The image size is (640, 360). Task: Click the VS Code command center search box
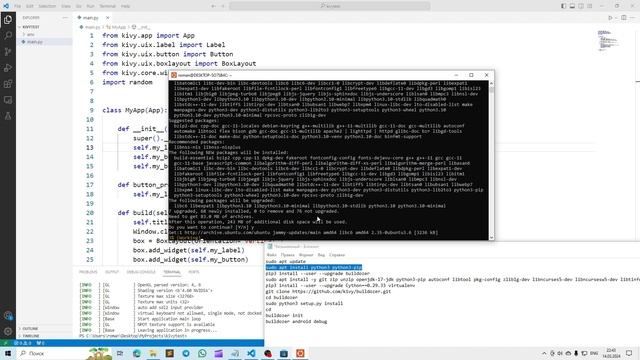329,6
